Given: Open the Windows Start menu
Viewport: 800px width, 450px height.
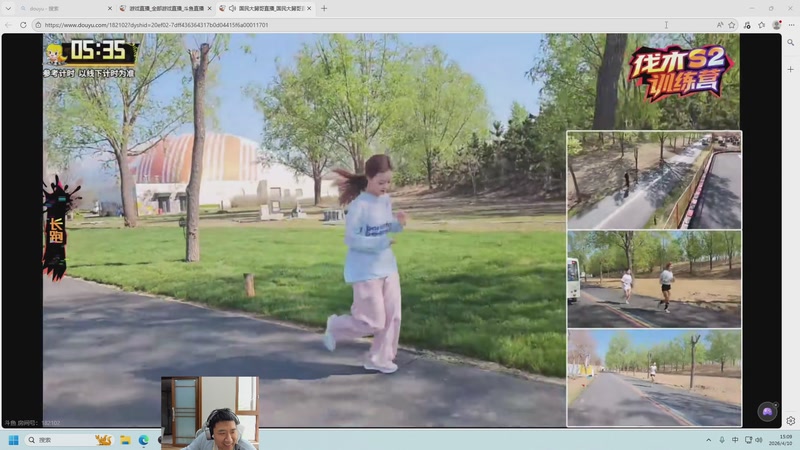Looking at the screenshot, I should [x=13, y=440].
